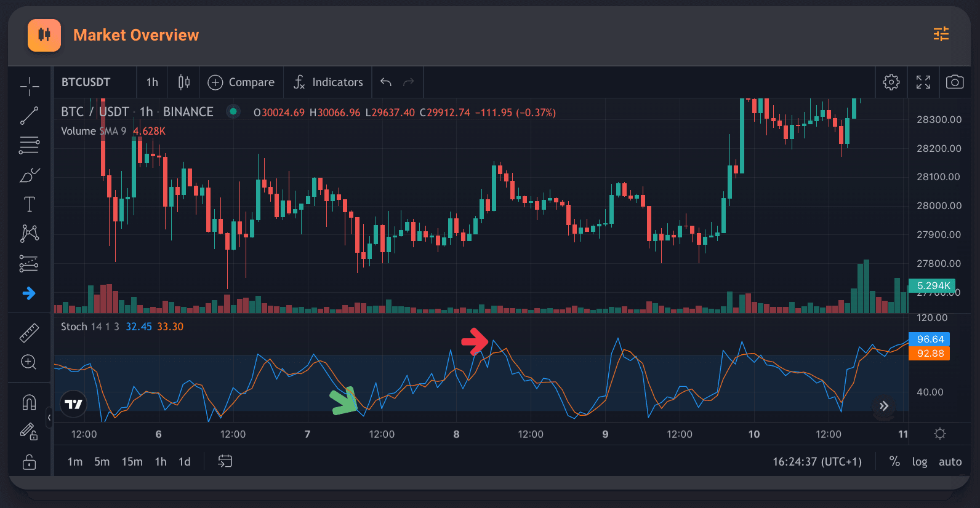The width and height of the screenshot is (980, 508).
Task: Switch to the 1d timeframe tab
Action: (184, 461)
